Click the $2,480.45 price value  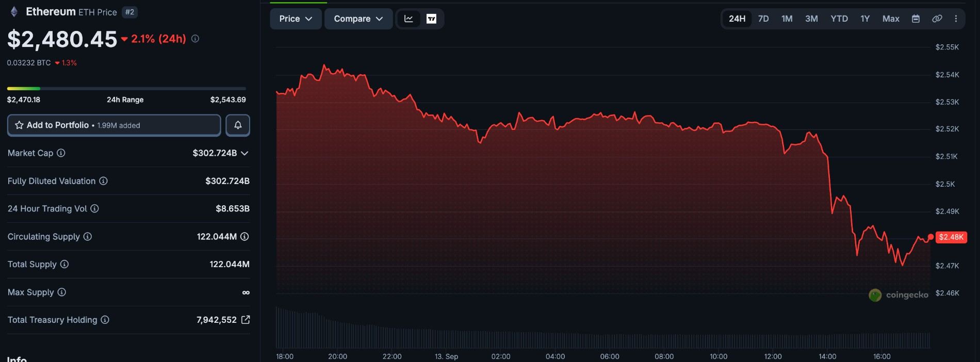(62, 39)
